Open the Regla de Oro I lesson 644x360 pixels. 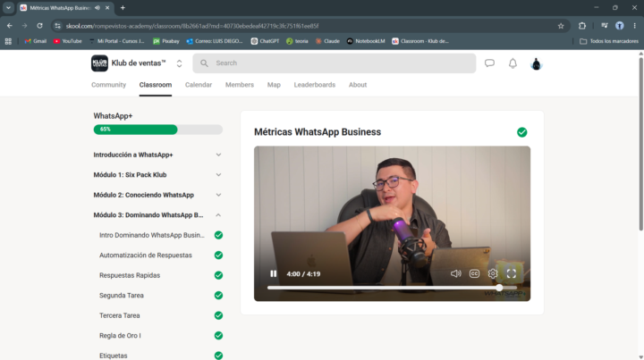(120, 335)
